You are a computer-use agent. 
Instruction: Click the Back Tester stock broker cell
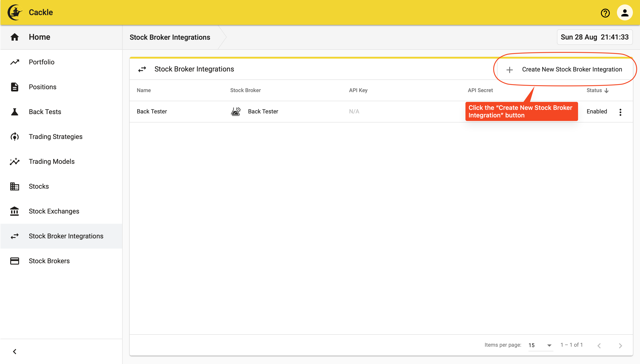tap(254, 111)
